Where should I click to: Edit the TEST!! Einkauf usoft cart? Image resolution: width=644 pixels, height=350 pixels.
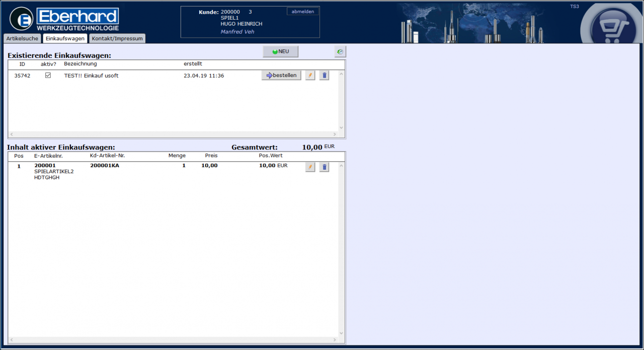click(x=310, y=76)
